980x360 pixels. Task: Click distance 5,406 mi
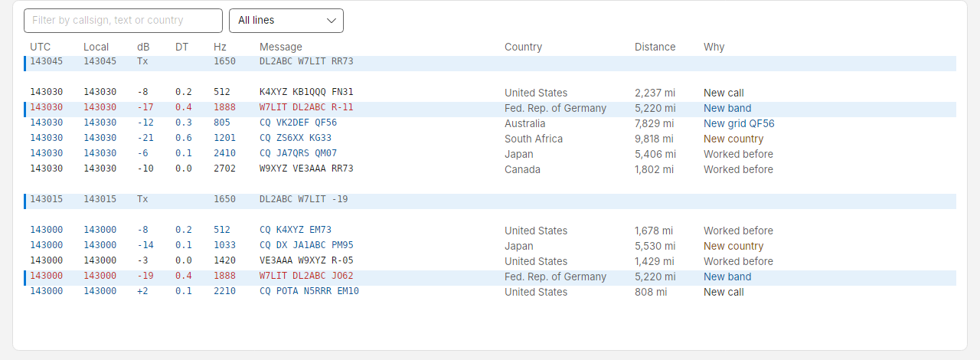click(655, 154)
